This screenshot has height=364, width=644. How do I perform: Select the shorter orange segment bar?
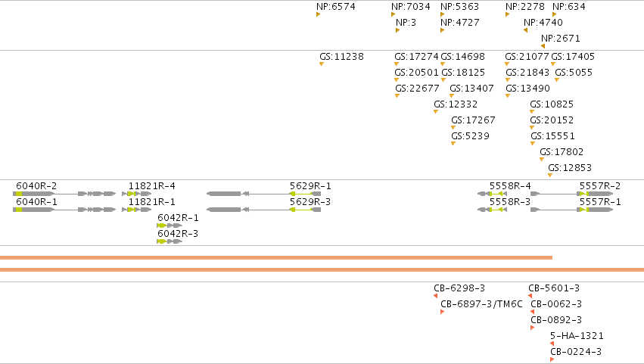[276, 257]
